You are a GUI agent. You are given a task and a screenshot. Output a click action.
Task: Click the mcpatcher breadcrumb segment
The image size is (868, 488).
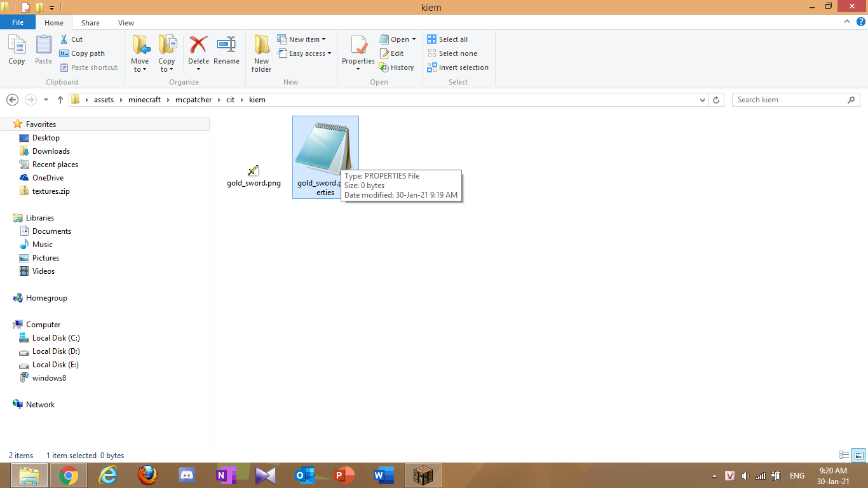point(194,100)
